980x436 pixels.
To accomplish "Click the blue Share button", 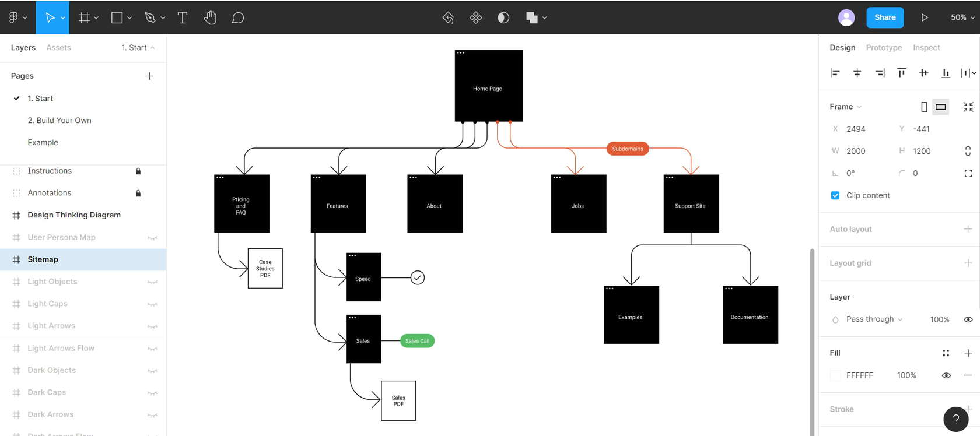I will (885, 17).
